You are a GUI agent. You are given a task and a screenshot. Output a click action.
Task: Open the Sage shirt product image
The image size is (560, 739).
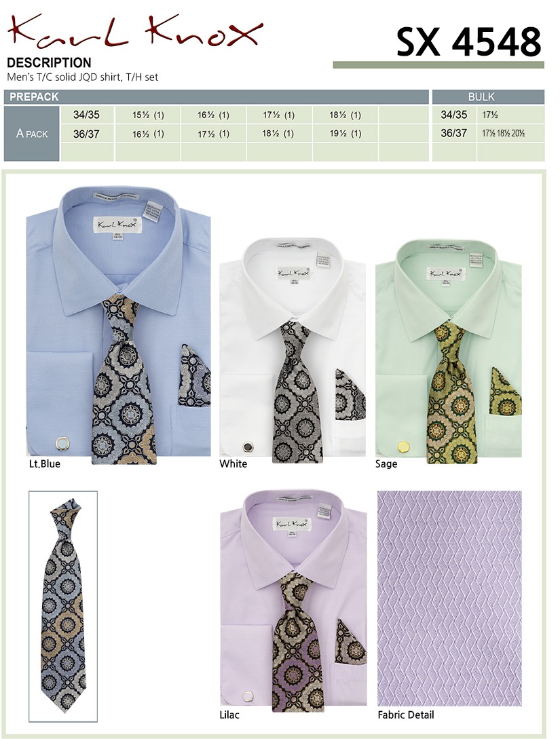pos(449,352)
